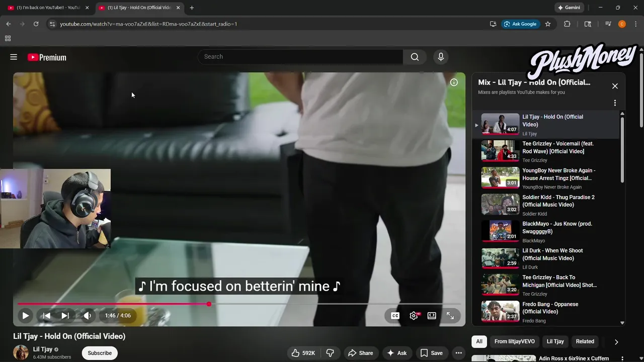Save video to a playlist
The width and height of the screenshot is (644, 362).
432,353
